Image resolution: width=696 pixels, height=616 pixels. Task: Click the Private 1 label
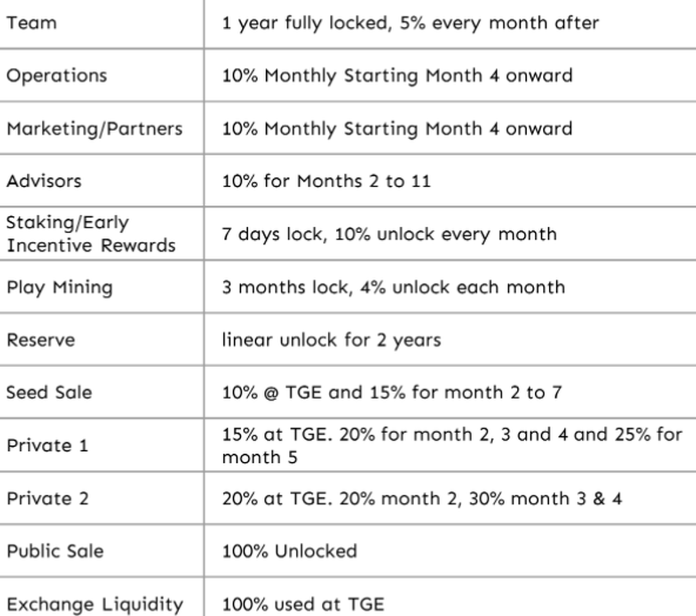pyautogui.click(x=48, y=445)
